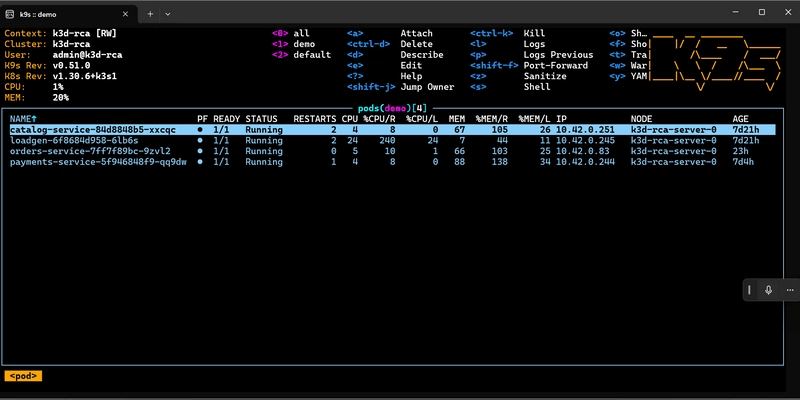Minimize the terminal window

[735, 12]
